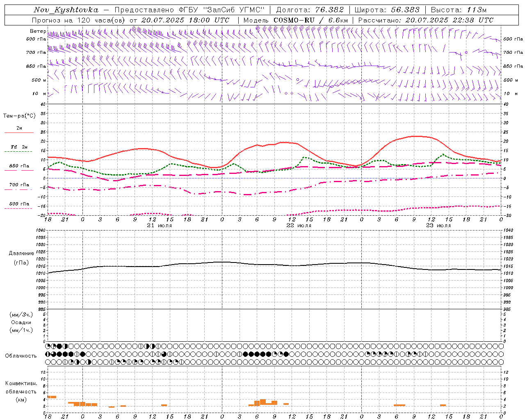Select the longitude value "Долгота: 76.382"

coord(310,10)
